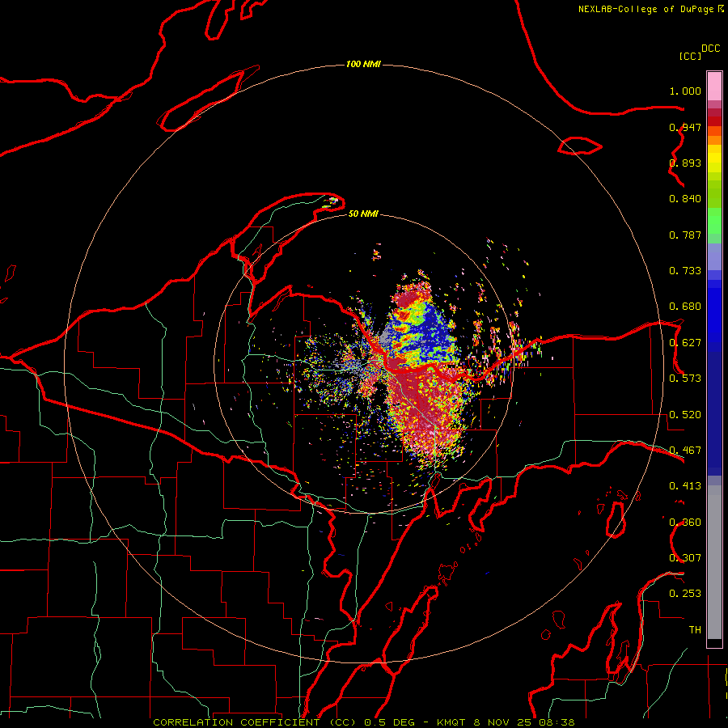Click the 0.253 scale value
The height and width of the screenshot is (728, 728).
[x=685, y=594]
